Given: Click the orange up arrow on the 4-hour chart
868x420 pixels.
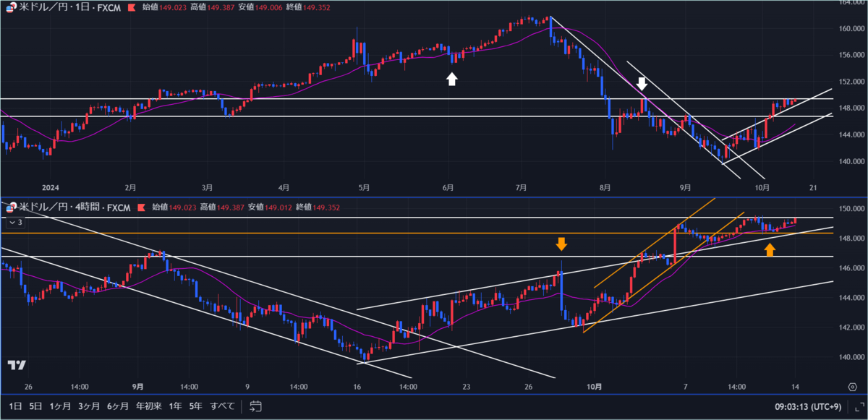Looking at the screenshot, I should [x=771, y=249].
